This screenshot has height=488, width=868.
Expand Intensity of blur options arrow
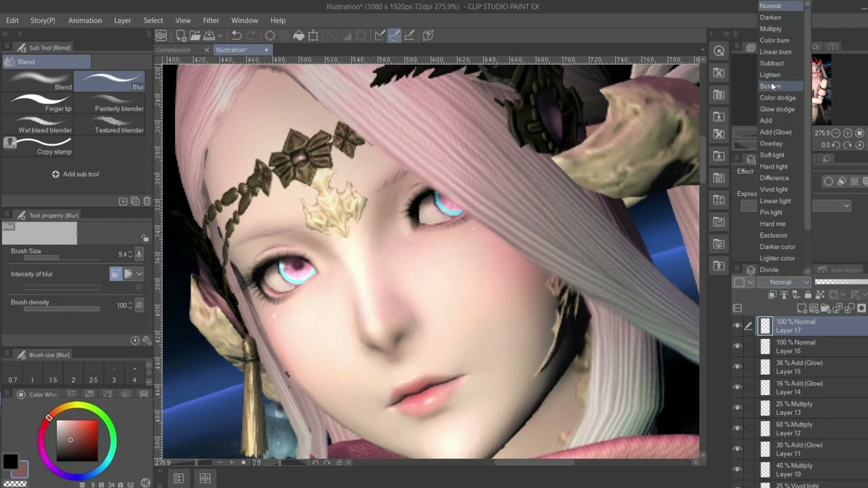[x=139, y=274]
